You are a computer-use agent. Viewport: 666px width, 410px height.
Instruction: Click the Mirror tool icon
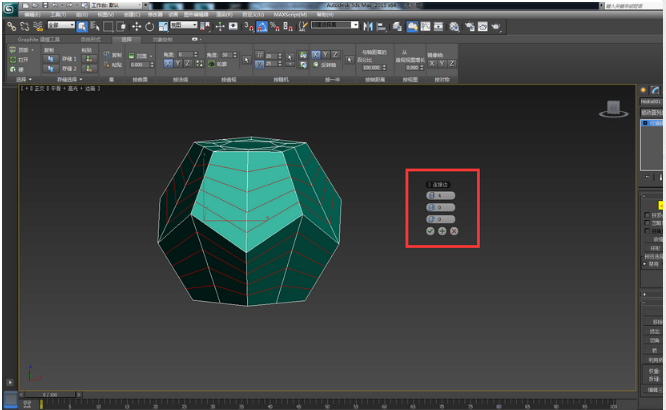pos(368,27)
